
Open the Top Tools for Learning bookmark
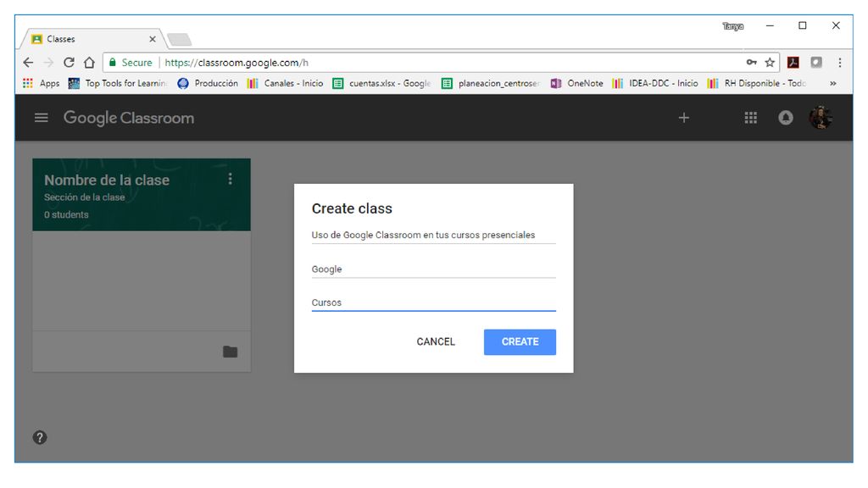(117, 84)
